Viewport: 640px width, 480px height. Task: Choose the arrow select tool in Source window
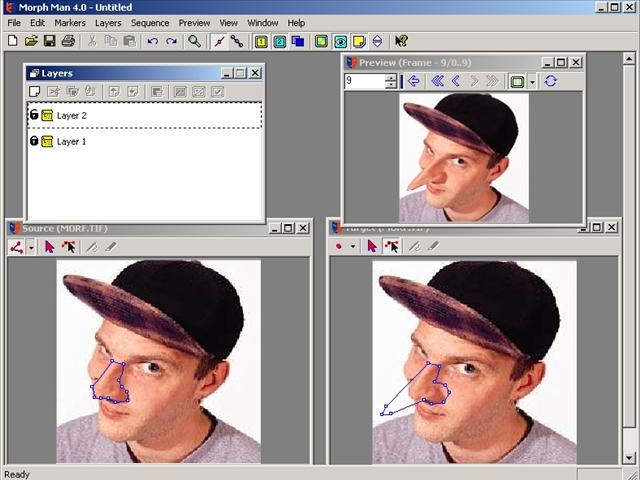(x=50, y=247)
